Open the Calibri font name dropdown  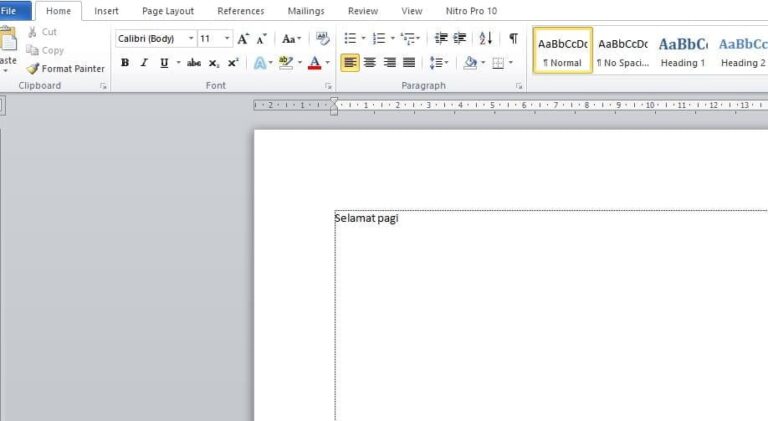(x=191, y=39)
